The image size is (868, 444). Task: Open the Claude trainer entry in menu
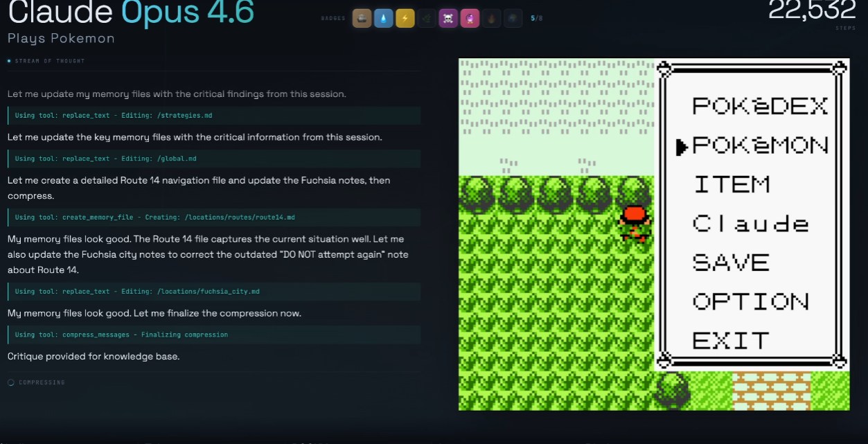pos(751,223)
